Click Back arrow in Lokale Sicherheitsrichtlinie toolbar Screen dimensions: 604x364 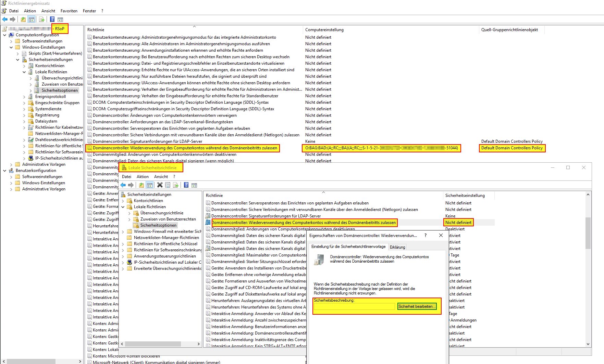pos(123,185)
